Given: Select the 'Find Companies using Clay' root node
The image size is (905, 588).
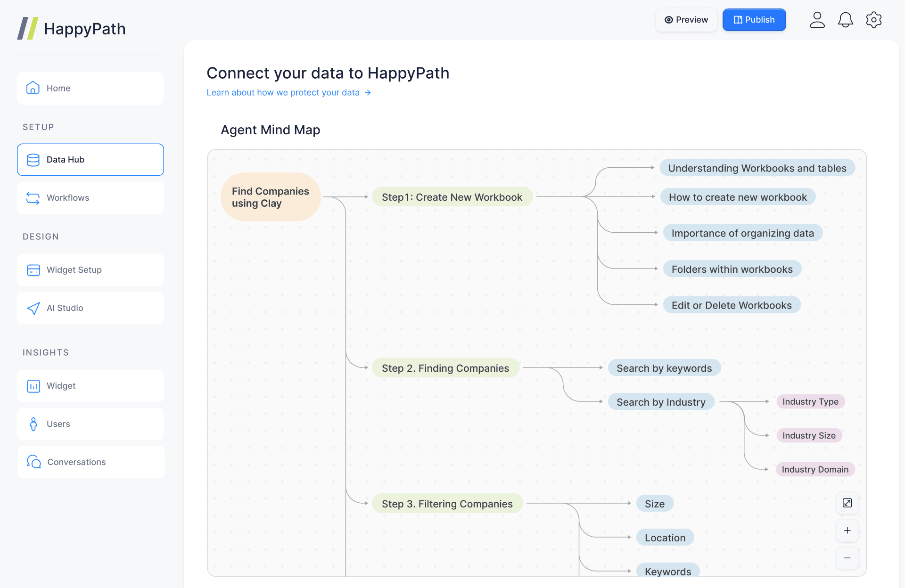Looking at the screenshot, I should click(x=271, y=197).
